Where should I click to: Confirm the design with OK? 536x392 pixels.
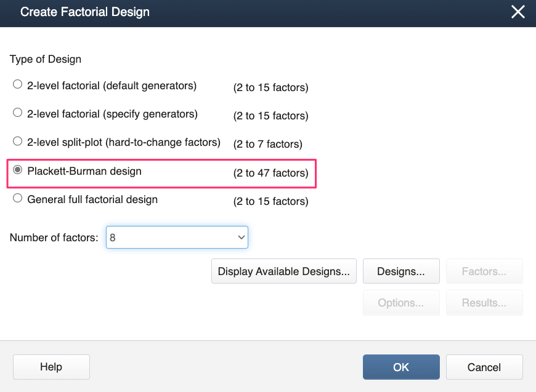point(400,367)
